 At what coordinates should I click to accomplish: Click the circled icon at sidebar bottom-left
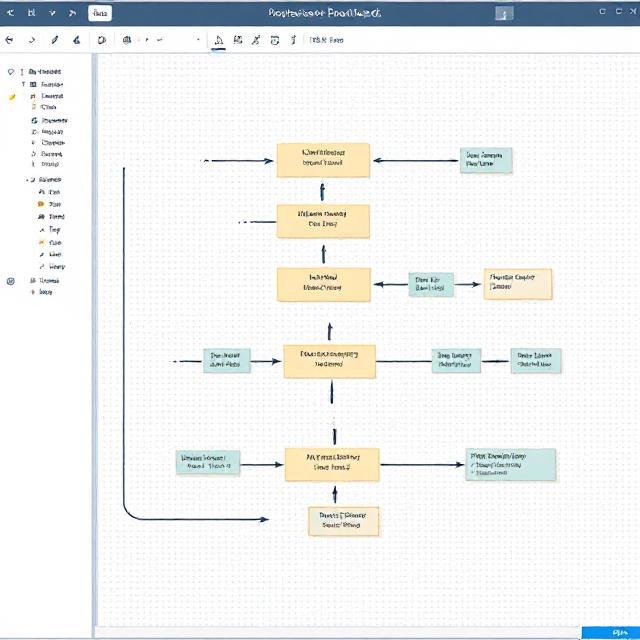tap(11, 281)
